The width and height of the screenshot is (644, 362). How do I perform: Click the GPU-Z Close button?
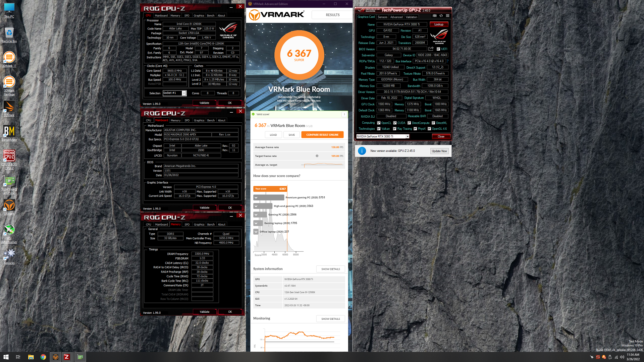[x=441, y=136]
